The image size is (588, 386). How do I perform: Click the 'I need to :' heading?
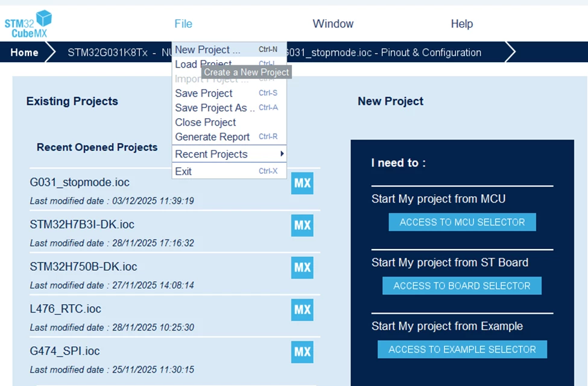click(398, 163)
